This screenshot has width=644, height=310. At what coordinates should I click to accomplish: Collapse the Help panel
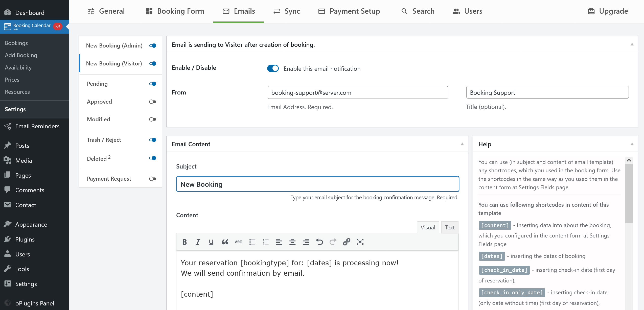(x=632, y=144)
